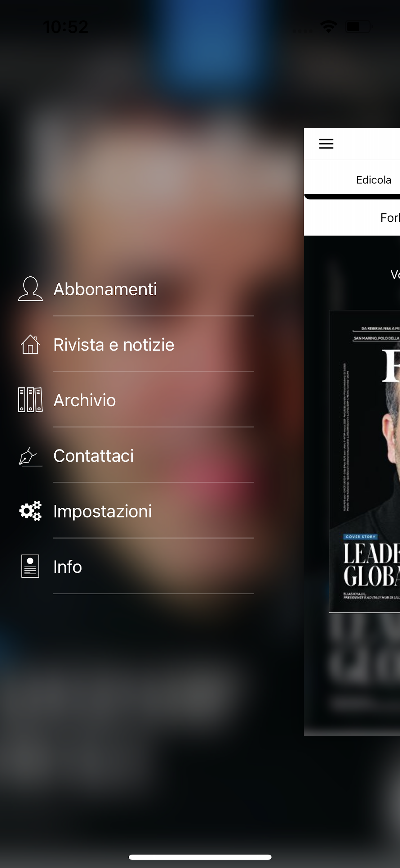This screenshot has height=868, width=400.
Task: Select the Contattaci menu item
Action: pos(94,455)
